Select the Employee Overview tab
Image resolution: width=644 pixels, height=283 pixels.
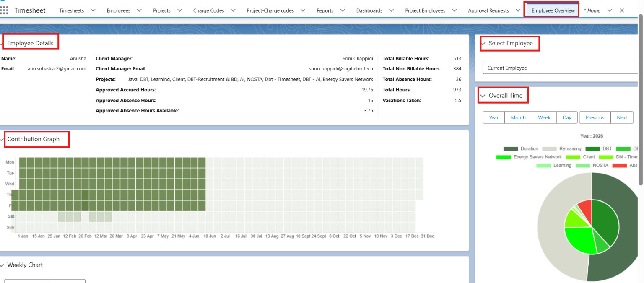(553, 10)
